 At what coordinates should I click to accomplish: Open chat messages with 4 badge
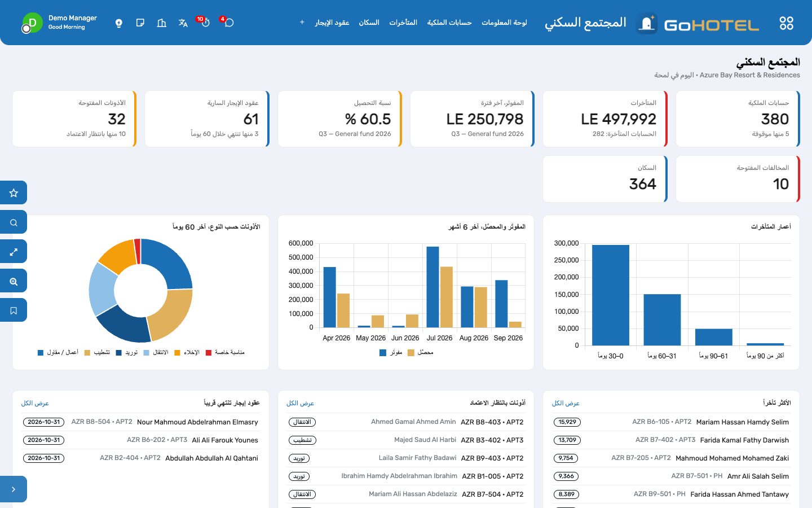point(228,23)
